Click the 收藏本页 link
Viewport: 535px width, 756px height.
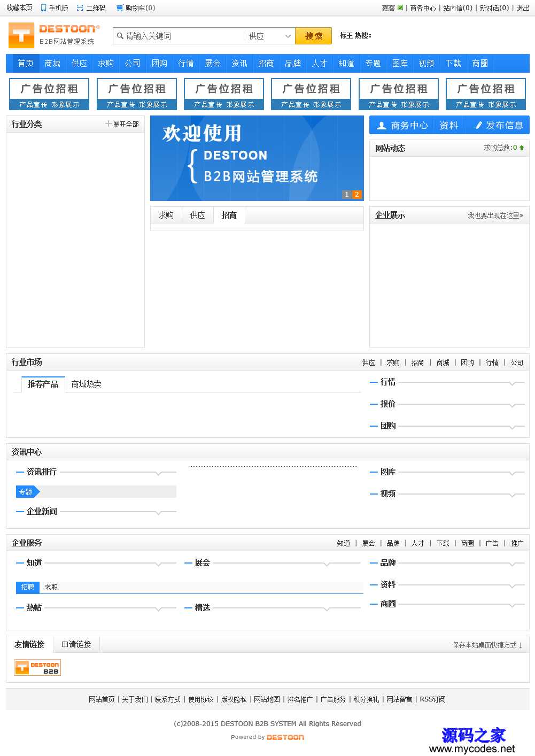pyautogui.click(x=19, y=8)
